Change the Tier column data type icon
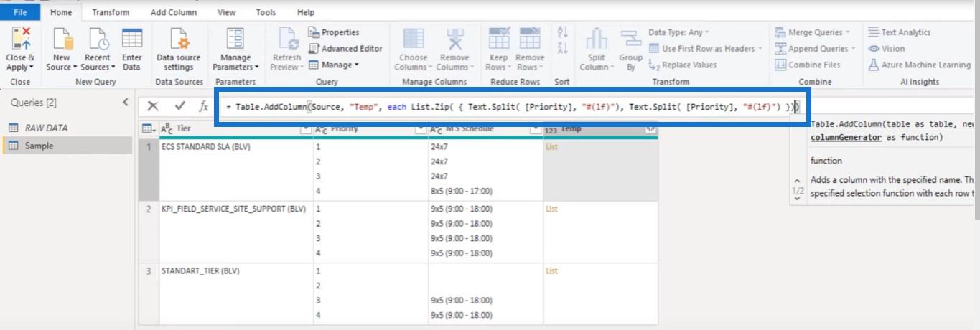Viewport: 980px width, 330px height. pos(166,129)
